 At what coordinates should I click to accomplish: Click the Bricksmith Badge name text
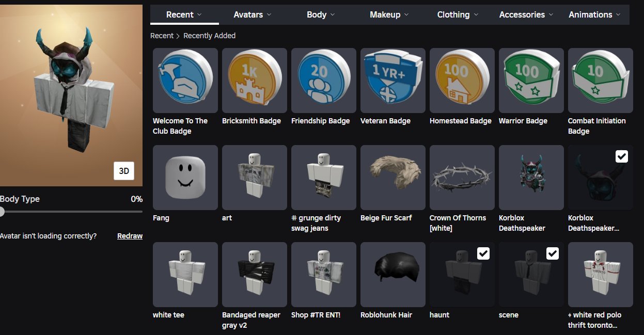[x=252, y=121]
